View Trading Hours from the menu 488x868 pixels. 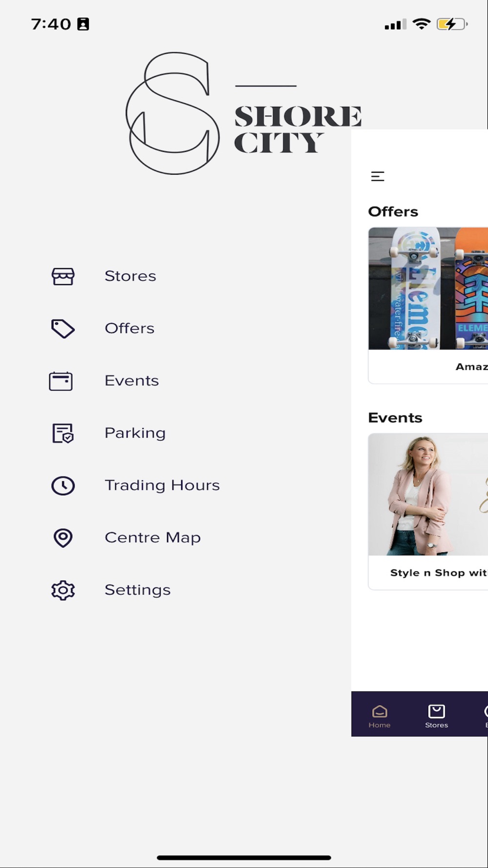pos(162,485)
